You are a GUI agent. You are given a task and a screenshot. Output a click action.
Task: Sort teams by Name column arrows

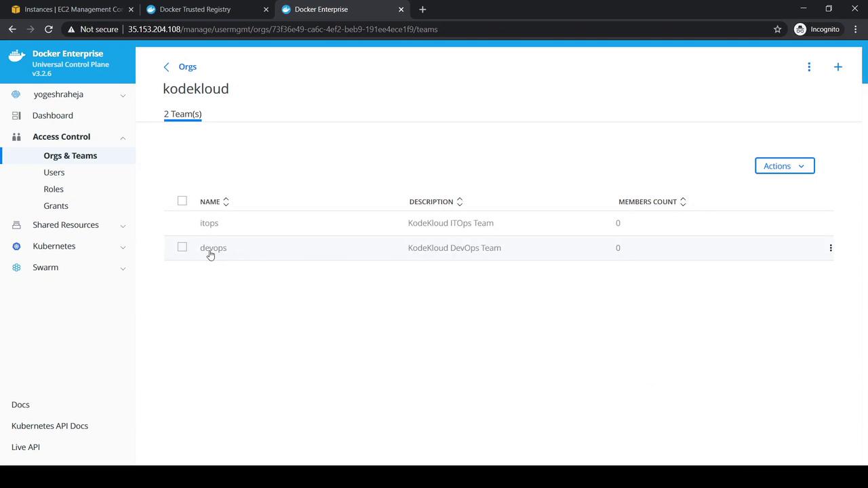tap(226, 201)
